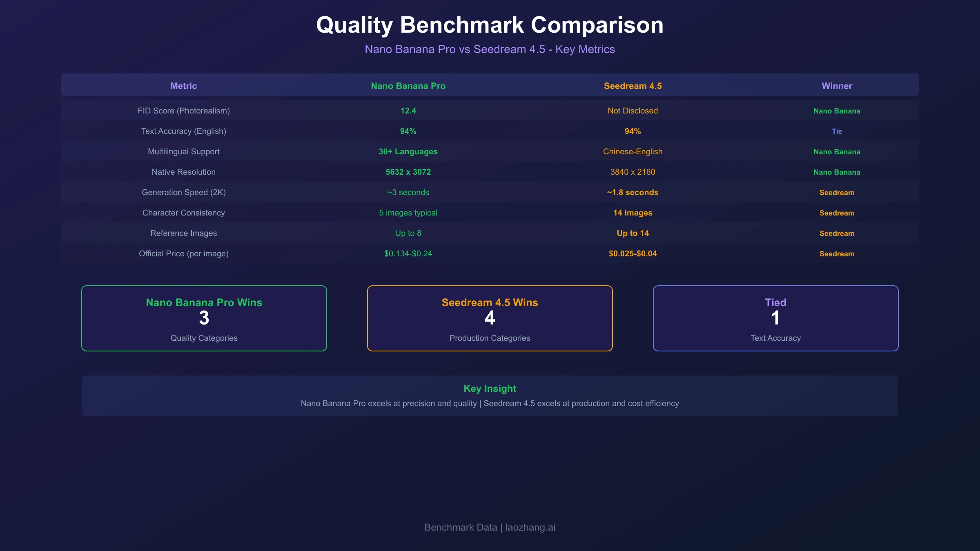The width and height of the screenshot is (980, 551).
Task: Click the "Tie" winner cell
Action: tap(837, 131)
